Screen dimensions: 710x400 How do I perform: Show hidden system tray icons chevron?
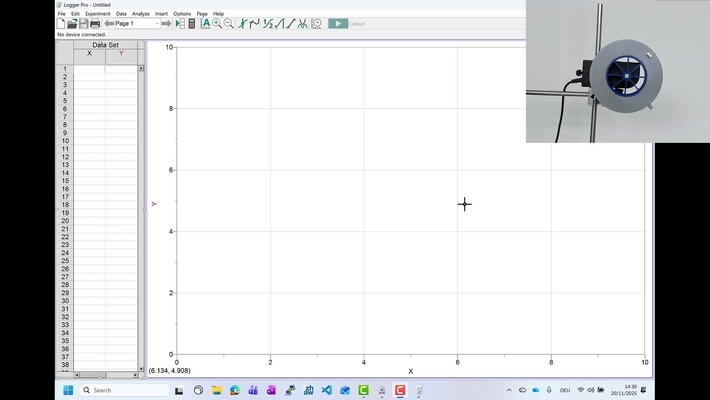509,390
